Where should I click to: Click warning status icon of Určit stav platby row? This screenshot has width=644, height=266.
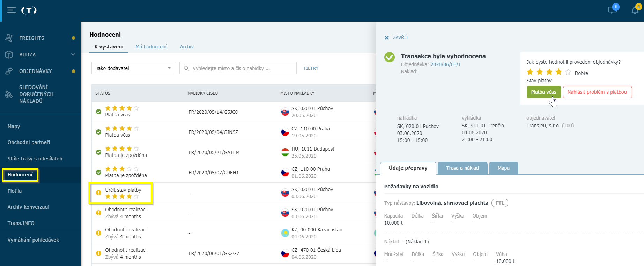[x=99, y=193]
